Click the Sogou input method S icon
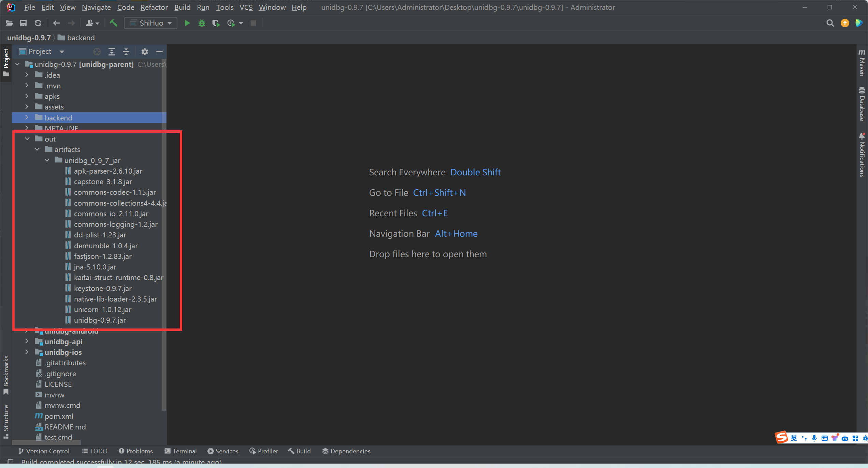Image resolution: width=868 pixels, height=468 pixels. [782, 438]
